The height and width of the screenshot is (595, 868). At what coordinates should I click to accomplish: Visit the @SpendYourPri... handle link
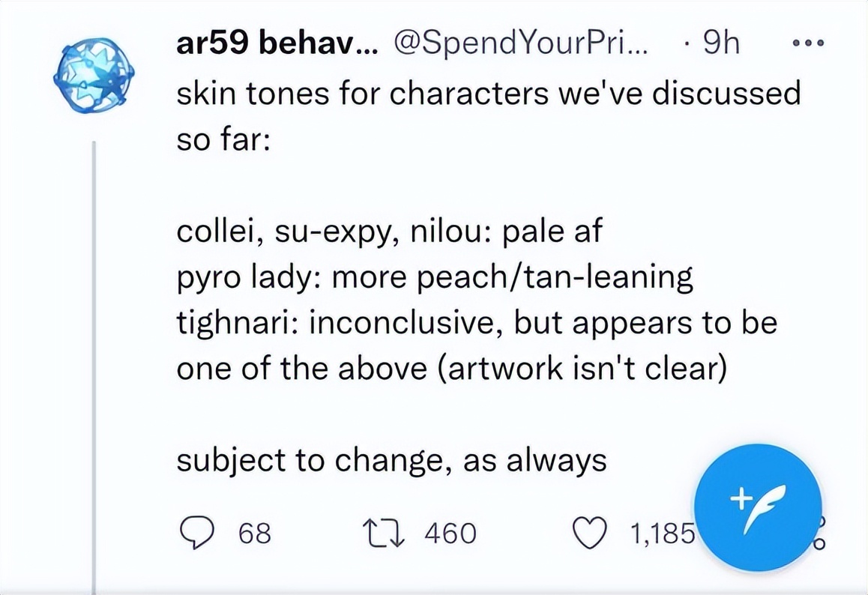click(519, 43)
